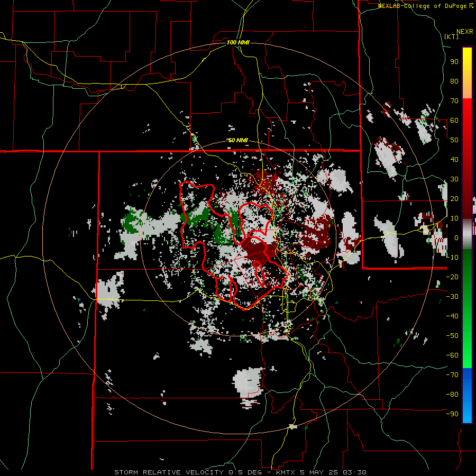
Task: Click the -60 value on velocity scale
Action: click(452, 355)
